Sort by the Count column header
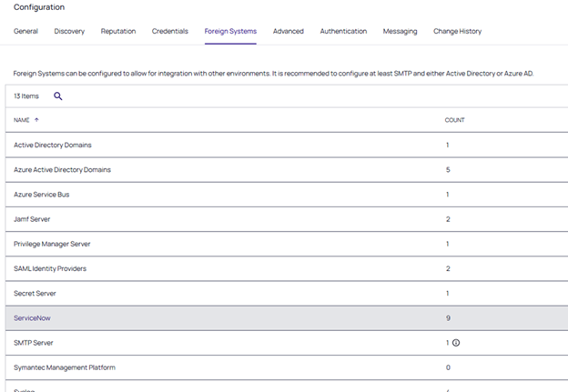This screenshot has width=568, height=392. click(x=454, y=120)
